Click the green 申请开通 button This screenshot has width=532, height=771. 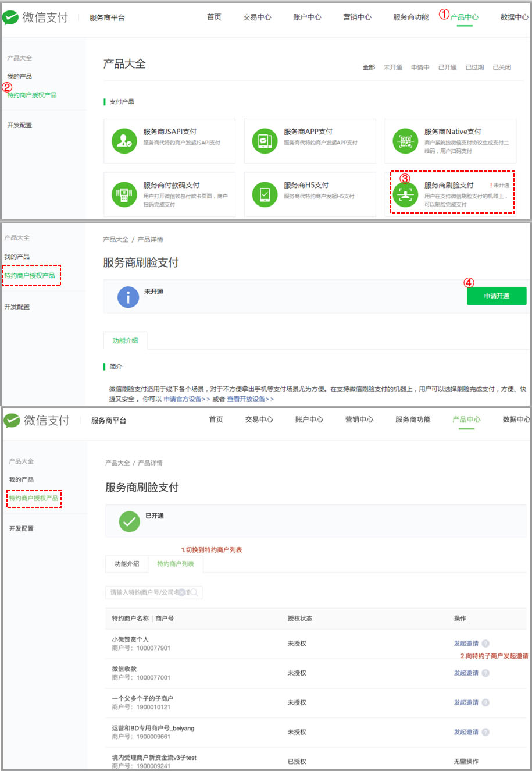pos(497,296)
